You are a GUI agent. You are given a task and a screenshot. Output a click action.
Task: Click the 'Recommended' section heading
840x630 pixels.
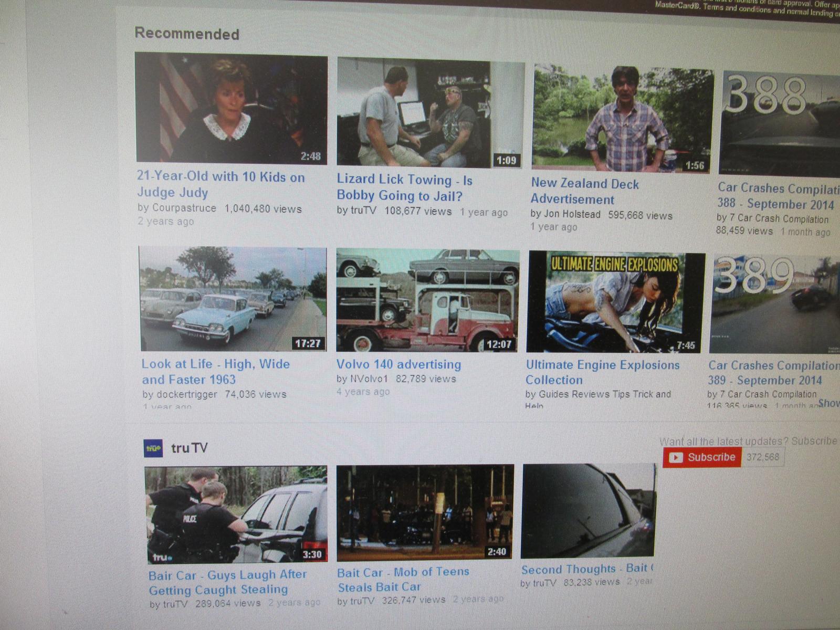(187, 34)
